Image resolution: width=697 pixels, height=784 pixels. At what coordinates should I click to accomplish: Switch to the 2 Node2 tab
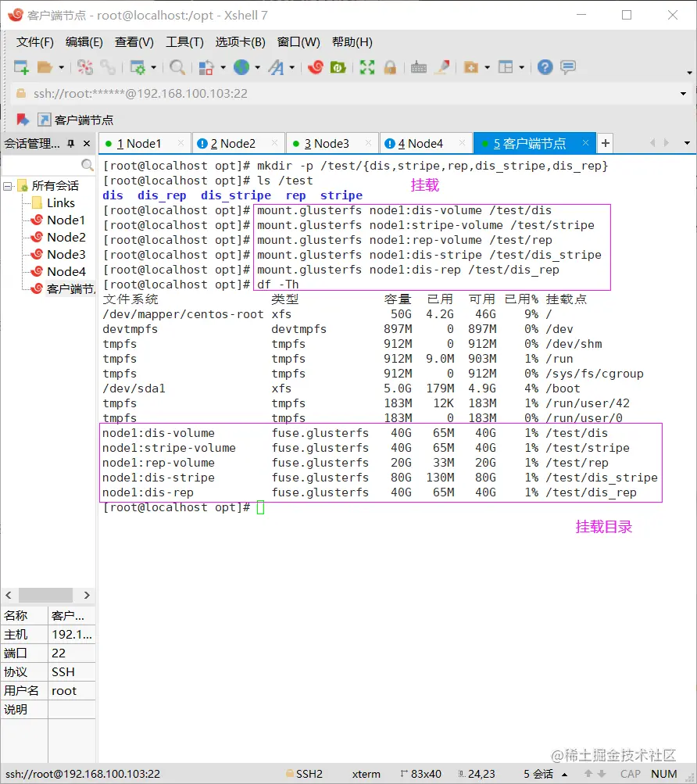click(x=238, y=144)
